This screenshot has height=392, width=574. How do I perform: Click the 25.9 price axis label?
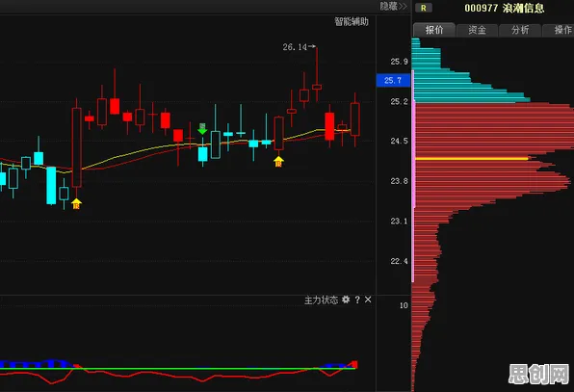[399, 62]
